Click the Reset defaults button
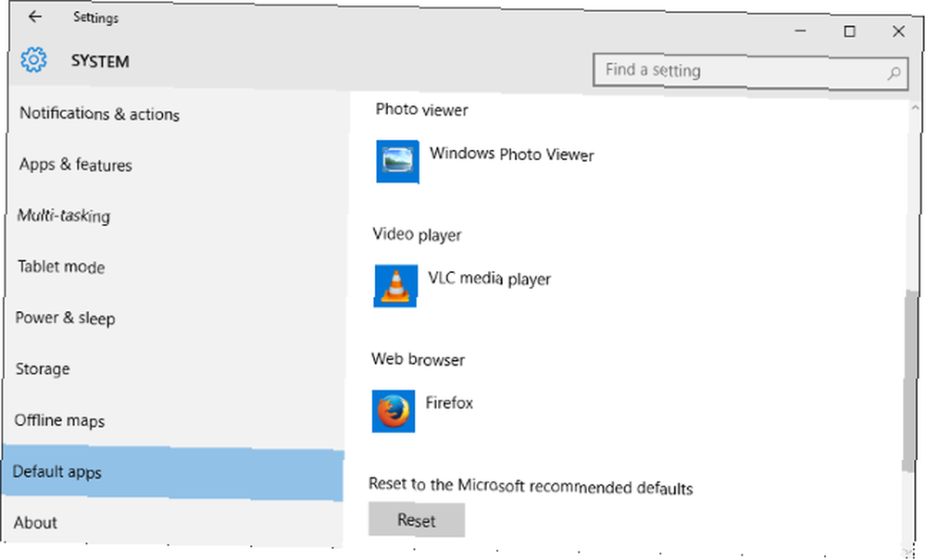This screenshot has width=926, height=560. click(417, 520)
